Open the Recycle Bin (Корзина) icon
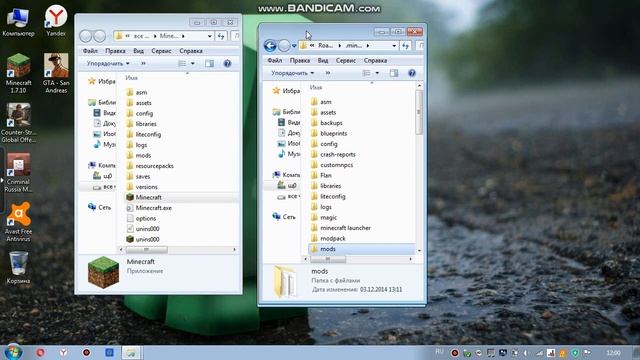This screenshot has width=640, height=360. [18, 268]
